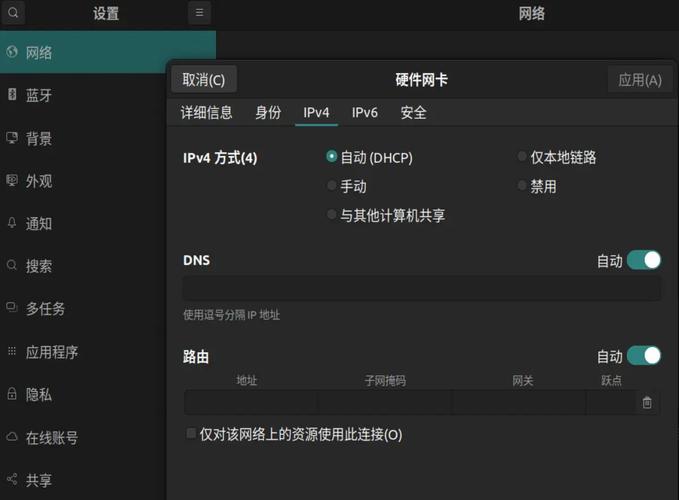This screenshot has width=679, height=500.
Task: Toggle the 路由 自动 switch
Action: (x=644, y=356)
